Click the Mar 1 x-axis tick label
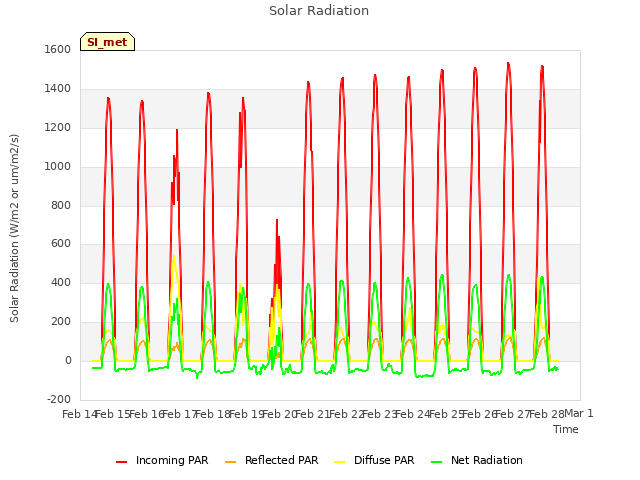Image resolution: width=640 pixels, height=480 pixels. (x=579, y=413)
